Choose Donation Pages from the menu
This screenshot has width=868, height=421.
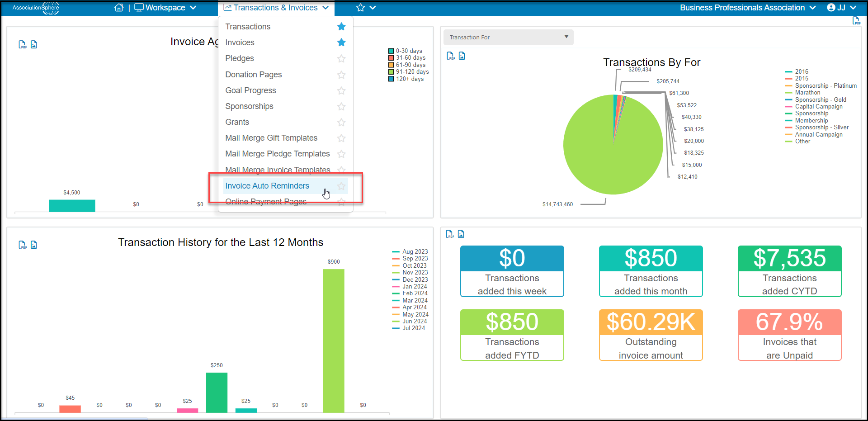click(x=254, y=75)
